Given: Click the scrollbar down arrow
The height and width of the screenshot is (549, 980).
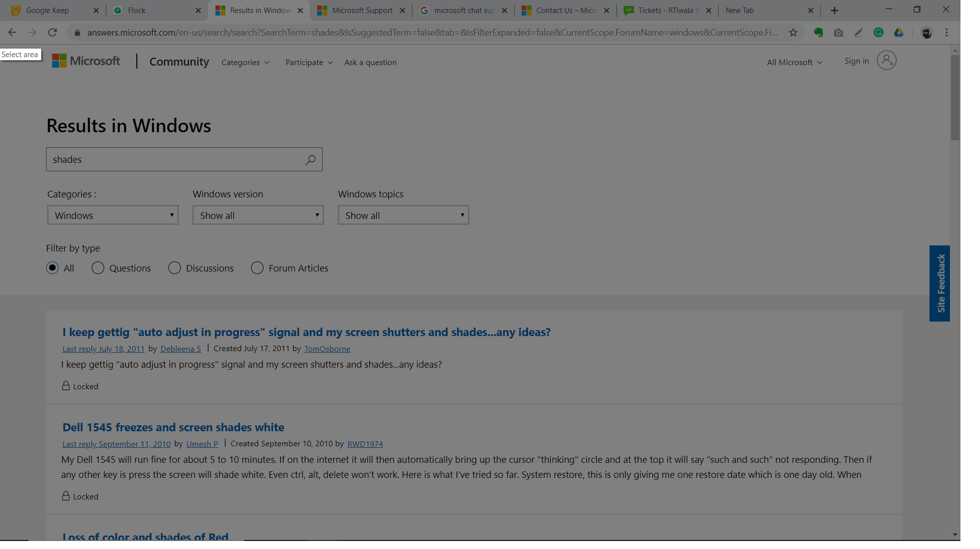Looking at the screenshot, I should 956,535.
